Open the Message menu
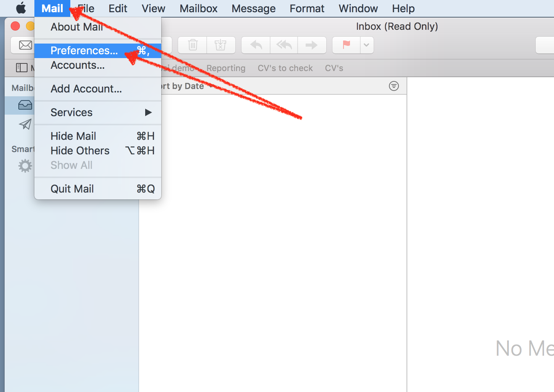This screenshot has height=392, width=554. [x=253, y=8]
